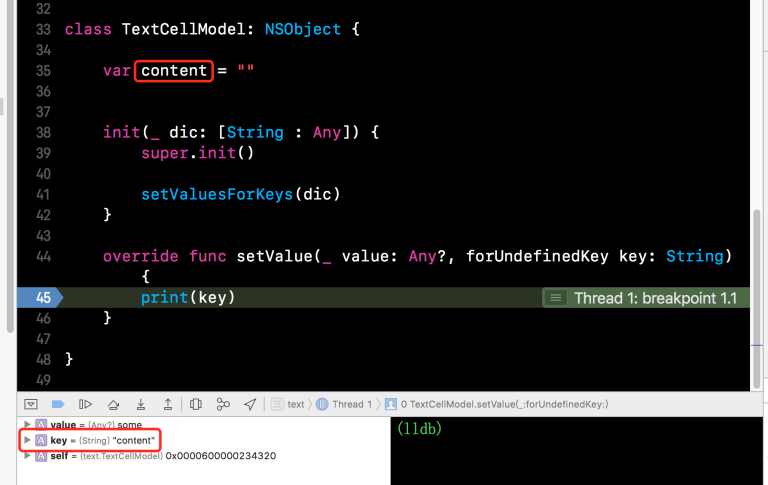Open Debug View Hierarchy
Viewport: 768px width, 485px height.
tap(196, 404)
